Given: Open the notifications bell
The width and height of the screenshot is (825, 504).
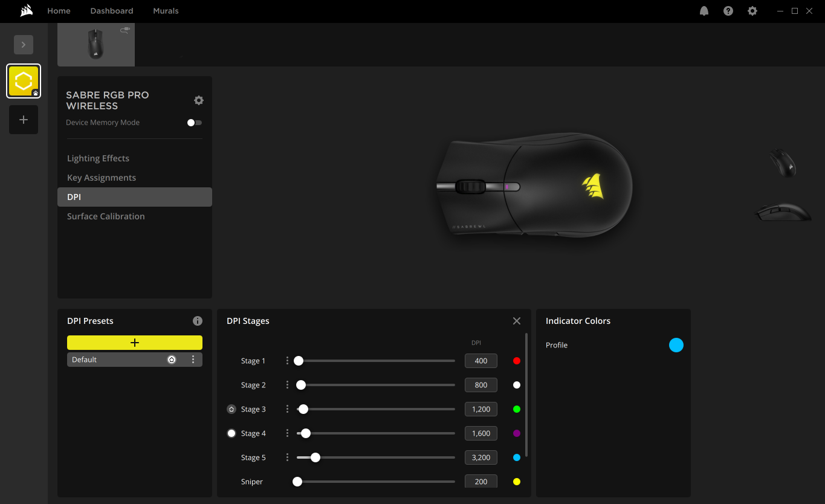Looking at the screenshot, I should click(704, 10).
